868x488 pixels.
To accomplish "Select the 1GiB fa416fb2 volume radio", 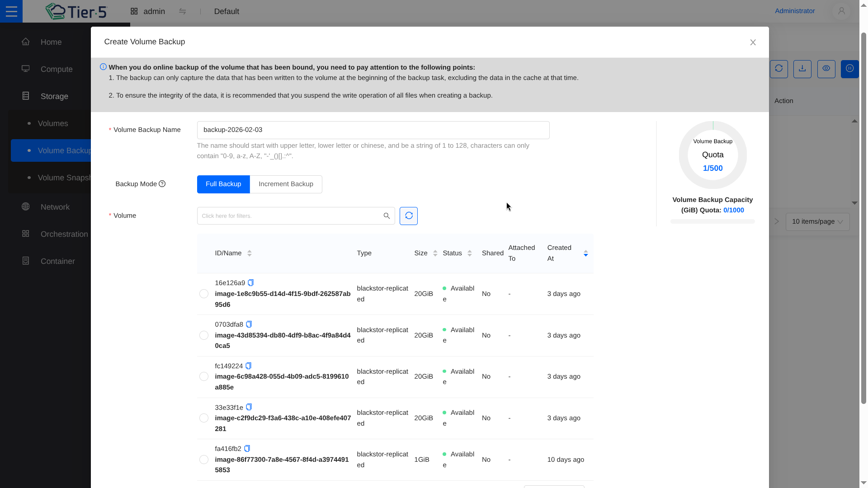I will (x=204, y=460).
